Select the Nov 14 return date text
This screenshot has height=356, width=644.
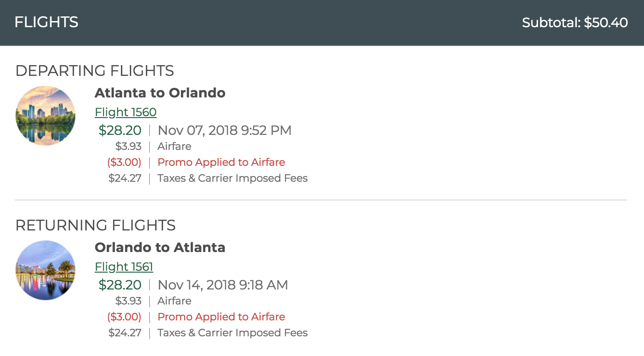tap(222, 285)
